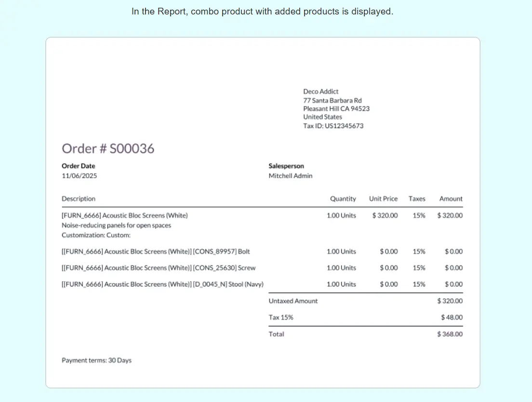Click the Quantity column header

(x=343, y=199)
